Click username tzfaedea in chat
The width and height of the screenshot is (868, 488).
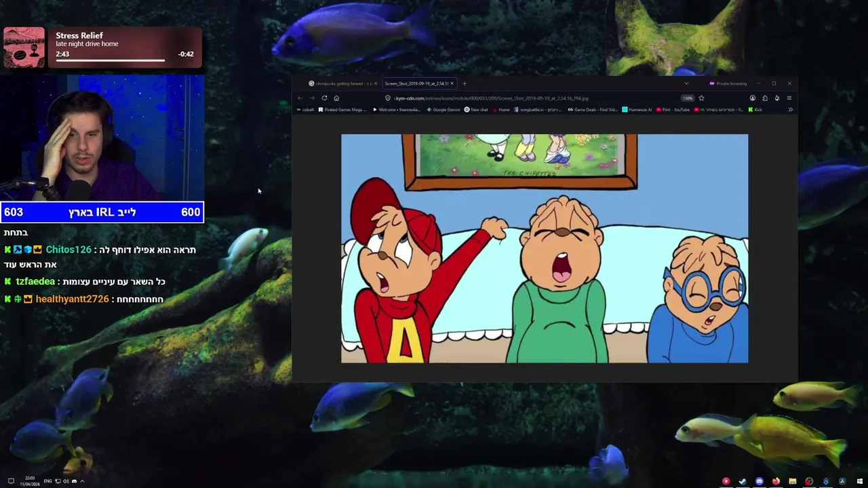tap(35, 281)
